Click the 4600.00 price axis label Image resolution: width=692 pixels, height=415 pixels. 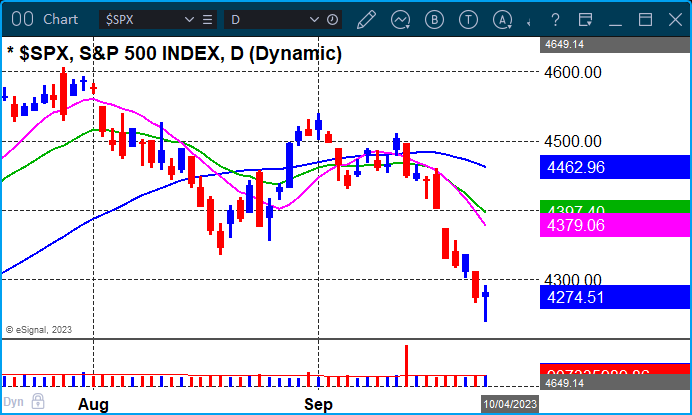573,72
